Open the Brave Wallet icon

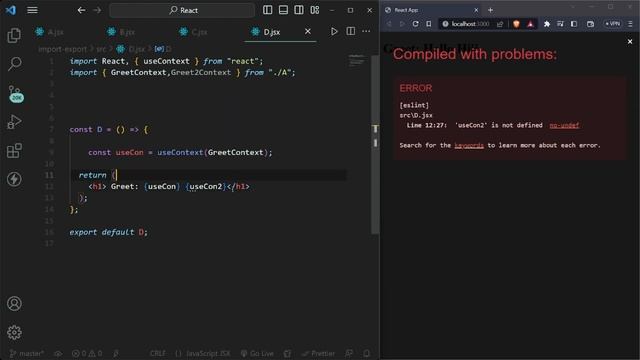click(x=590, y=24)
